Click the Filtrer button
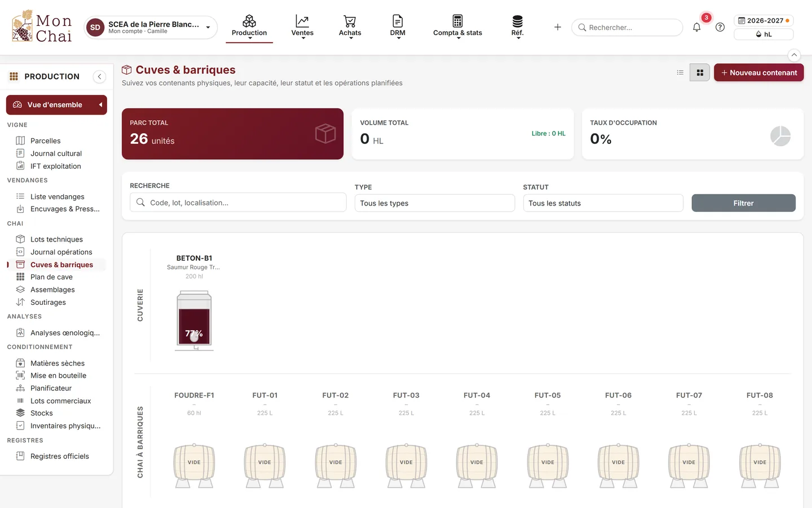Viewport: 812px width, 508px height. pyautogui.click(x=743, y=203)
